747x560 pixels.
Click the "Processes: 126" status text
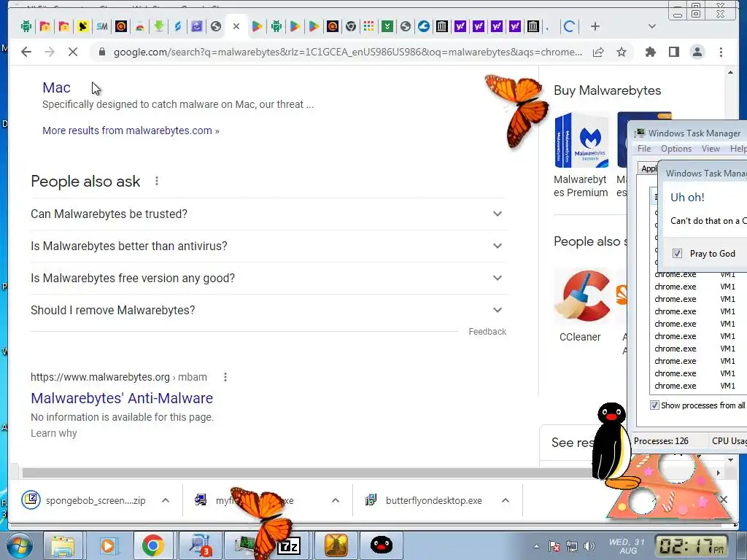click(661, 441)
